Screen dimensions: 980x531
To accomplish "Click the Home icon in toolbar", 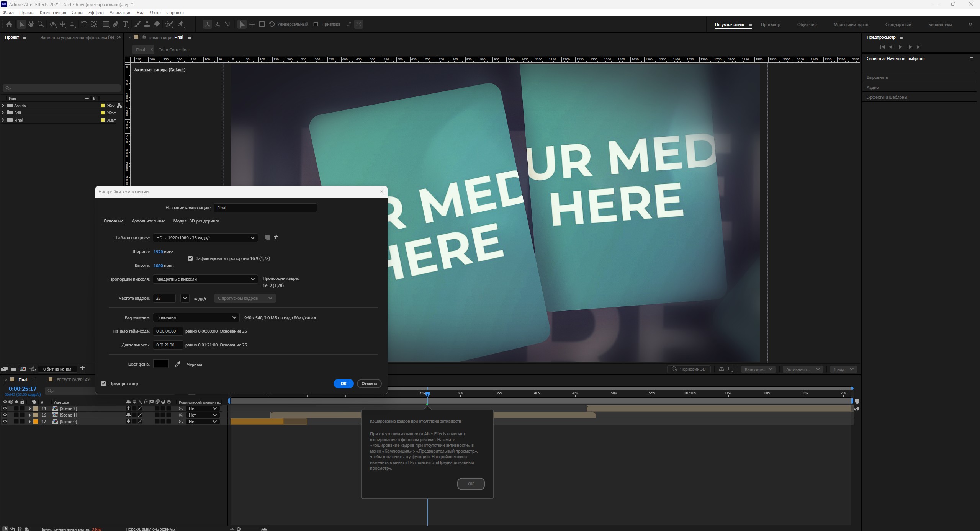I will pyautogui.click(x=9, y=24).
